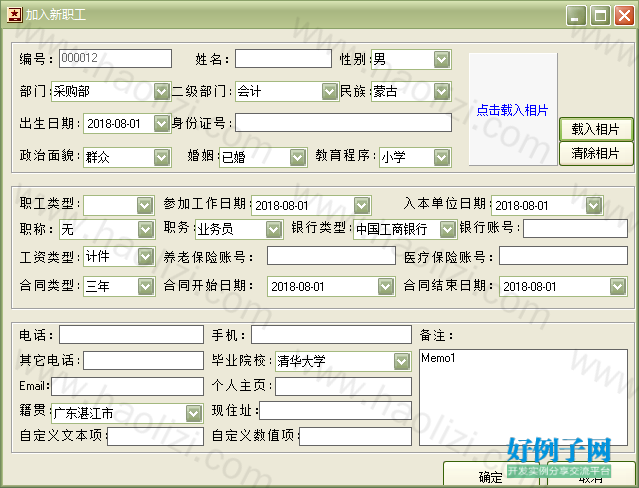The height and width of the screenshot is (488, 639).
Task: Open the 二级部门 sub-department dropdown
Action: (329, 91)
